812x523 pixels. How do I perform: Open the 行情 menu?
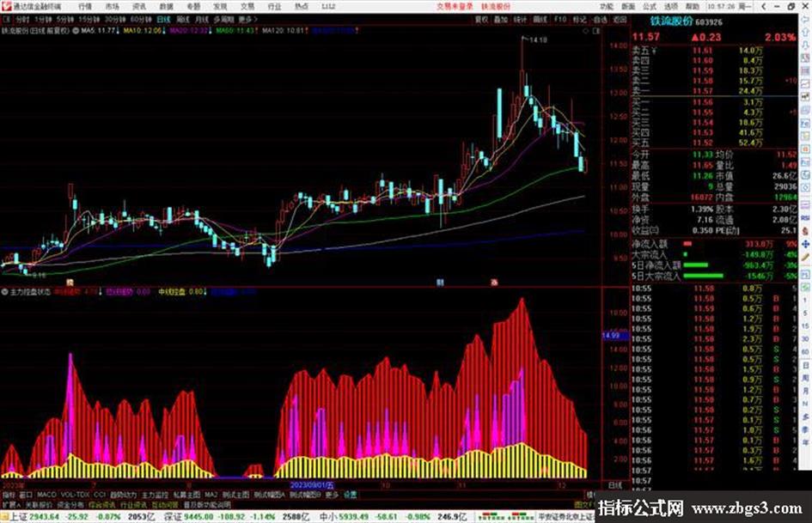pos(85,7)
